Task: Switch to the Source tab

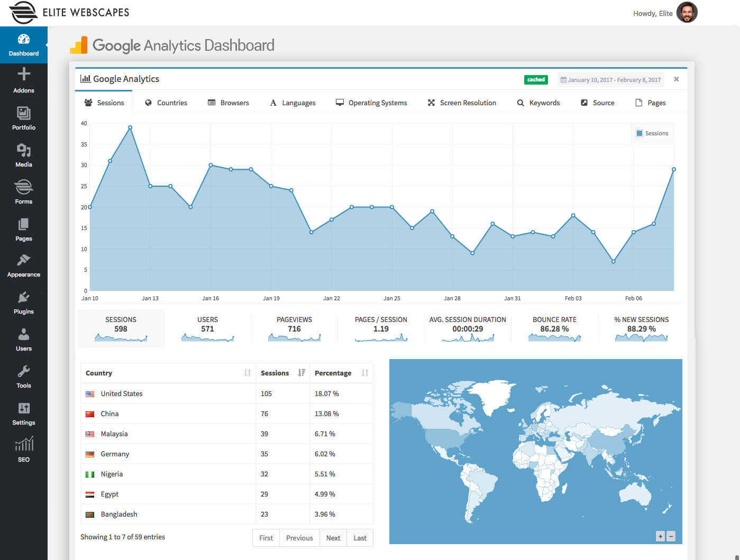Action: (x=598, y=103)
